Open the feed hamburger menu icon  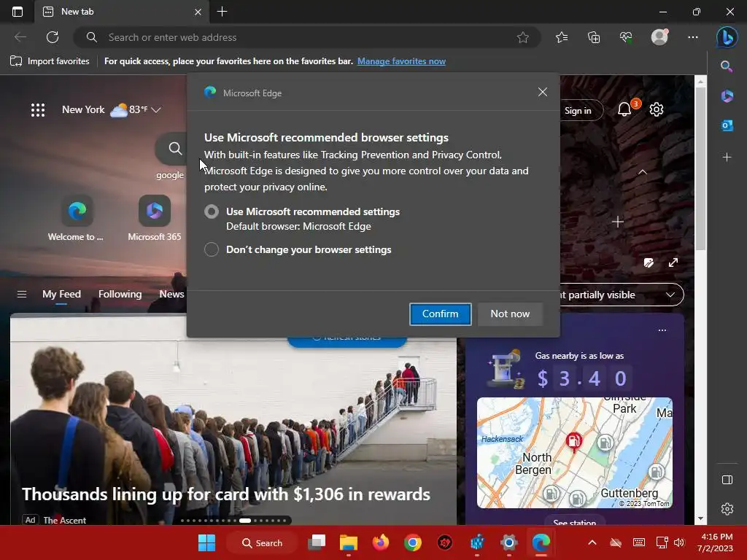22,295
